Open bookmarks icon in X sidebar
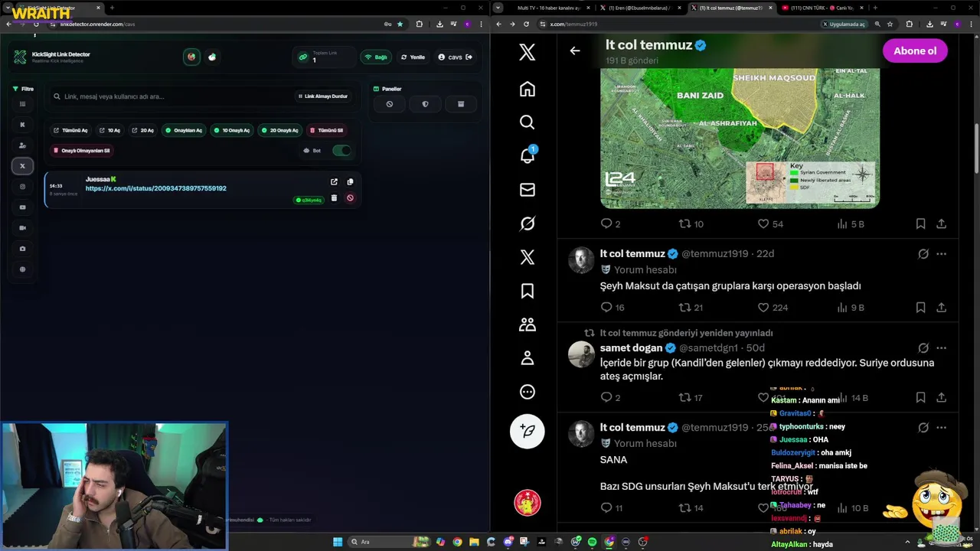The height and width of the screenshot is (551, 980). click(x=528, y=291)
